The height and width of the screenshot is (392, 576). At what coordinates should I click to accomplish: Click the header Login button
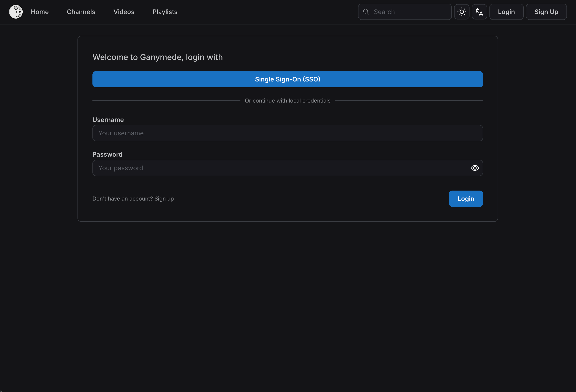tap(506, 12)
